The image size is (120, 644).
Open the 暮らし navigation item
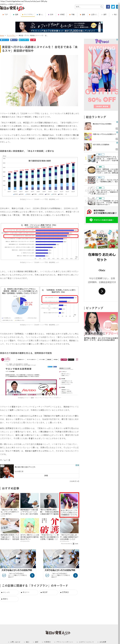pos(40,15)
